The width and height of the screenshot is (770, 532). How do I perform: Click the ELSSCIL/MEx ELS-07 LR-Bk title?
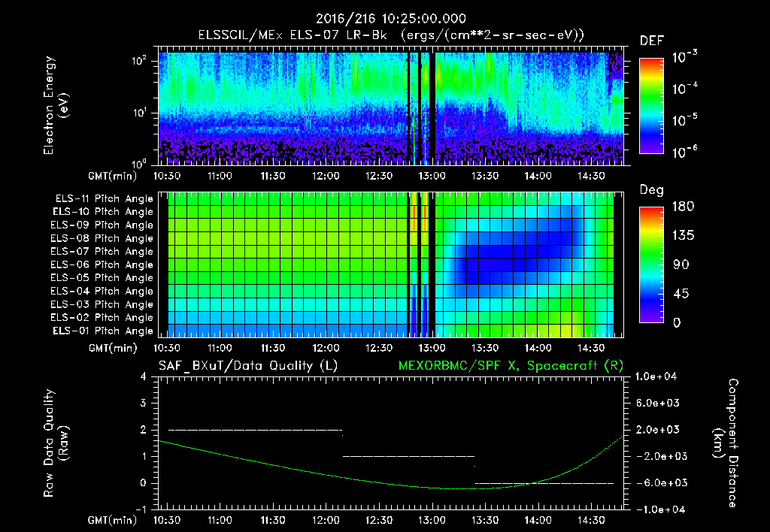click(x=293, y=35)
